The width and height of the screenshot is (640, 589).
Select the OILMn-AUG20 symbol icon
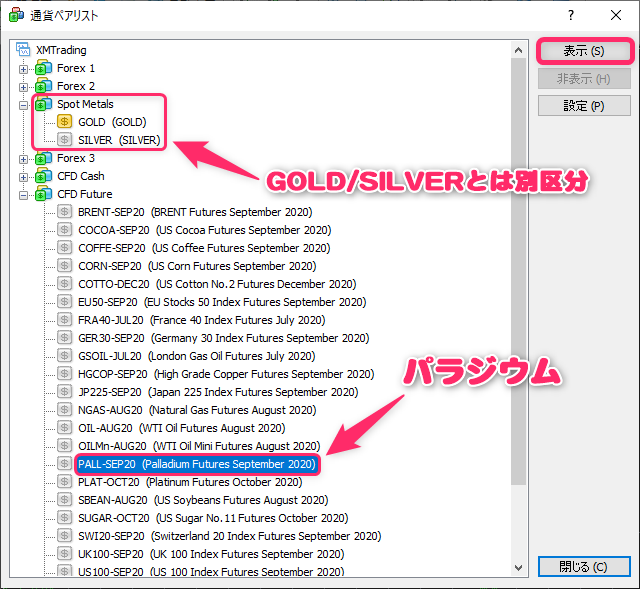click(x=64, y=445)
